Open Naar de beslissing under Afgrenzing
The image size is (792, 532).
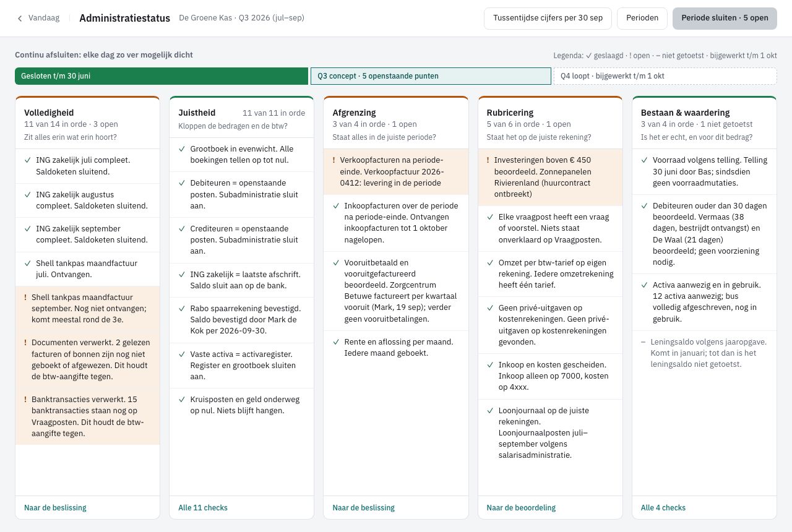363,508
